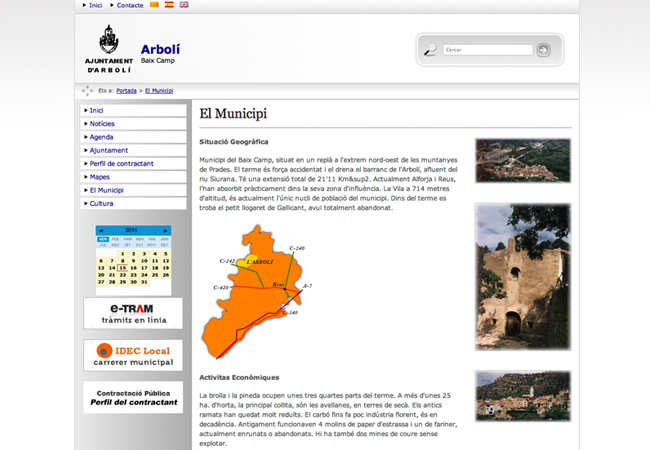Switch to Spanish via the Spain flag

point(169,5)
